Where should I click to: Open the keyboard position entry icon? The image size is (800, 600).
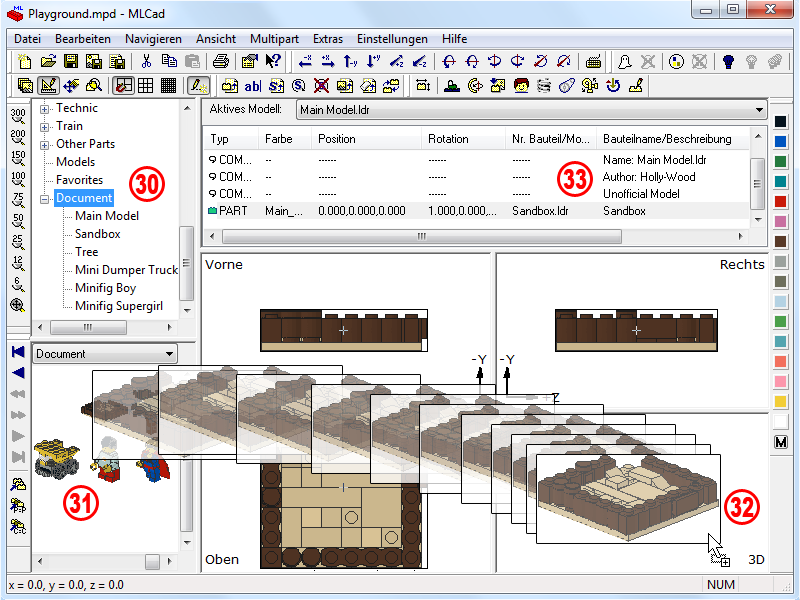point(593,62)
